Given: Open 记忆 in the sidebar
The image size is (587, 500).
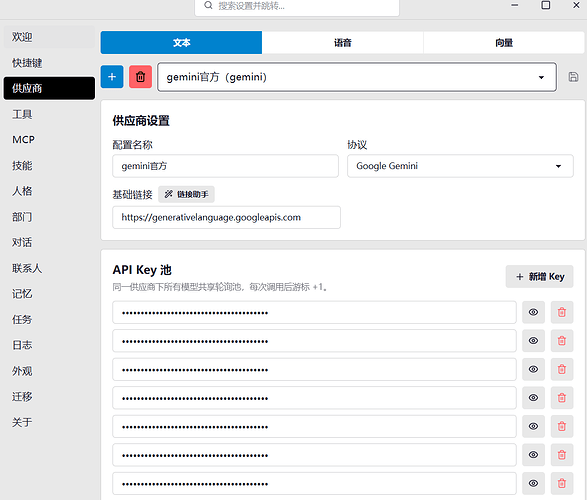Looking at the screenshot, I should (x=49, y=294).
